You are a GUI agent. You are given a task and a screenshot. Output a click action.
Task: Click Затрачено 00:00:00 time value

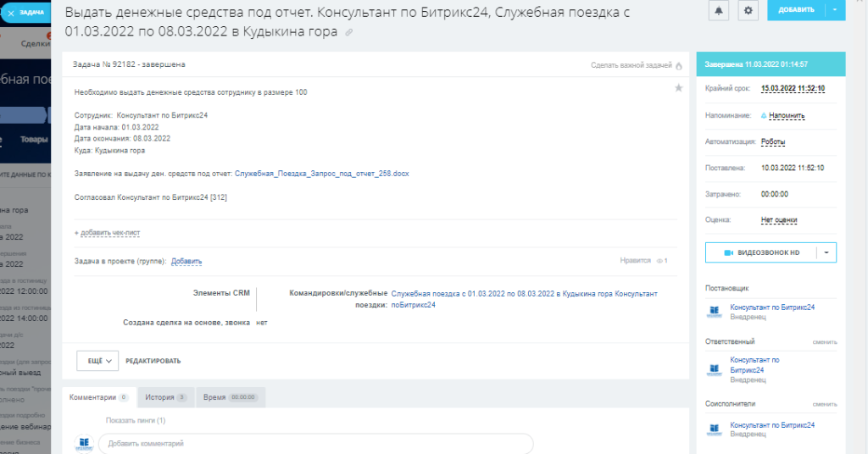(775, 194)
